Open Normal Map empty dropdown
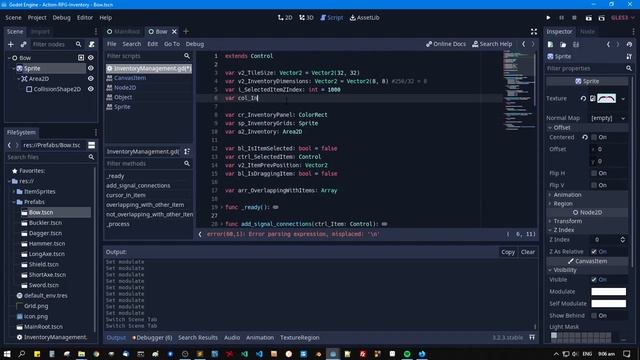640x360 pixels. [x=608, y=118]
